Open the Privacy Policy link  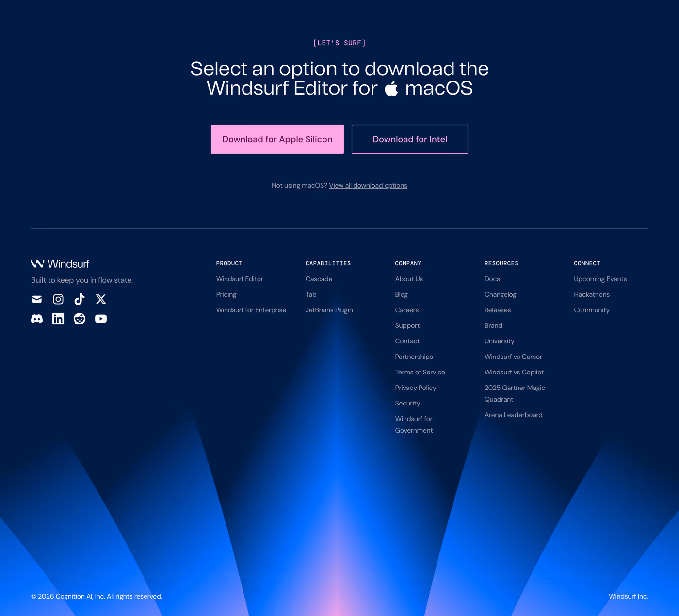click(416, 388)
